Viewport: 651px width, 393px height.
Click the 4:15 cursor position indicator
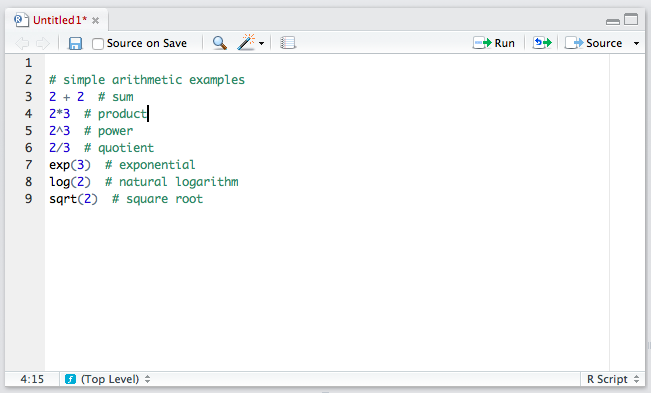(32, 379)
